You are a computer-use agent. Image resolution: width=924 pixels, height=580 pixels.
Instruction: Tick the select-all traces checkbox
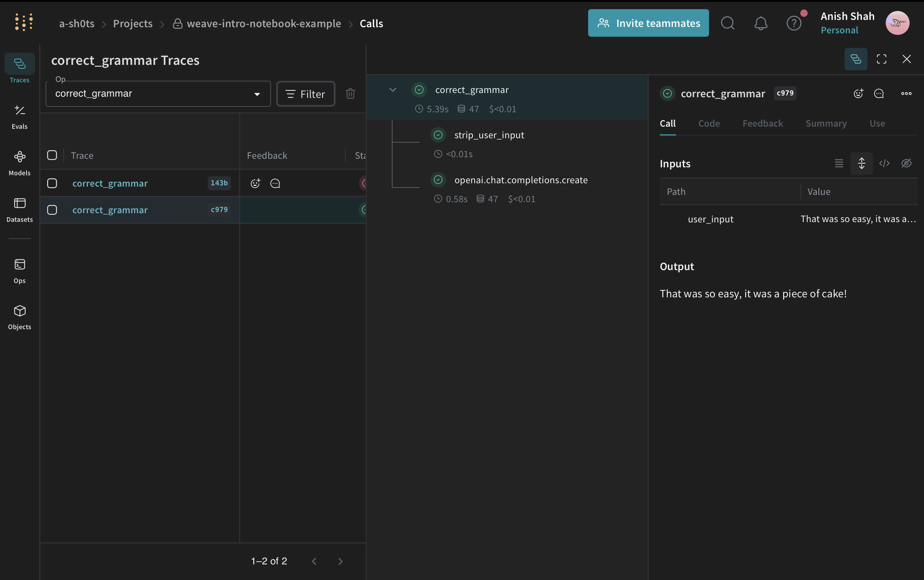(52, 155)
